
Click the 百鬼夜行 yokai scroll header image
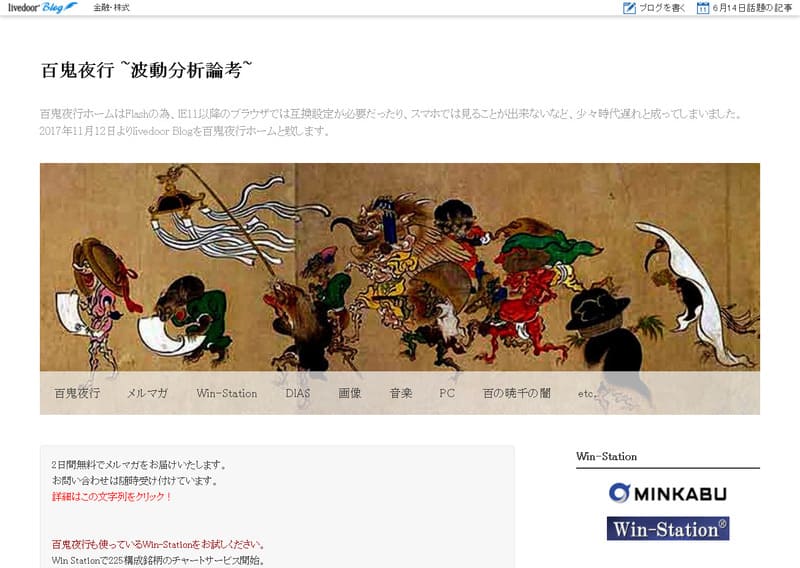click(x=399, y=267)
